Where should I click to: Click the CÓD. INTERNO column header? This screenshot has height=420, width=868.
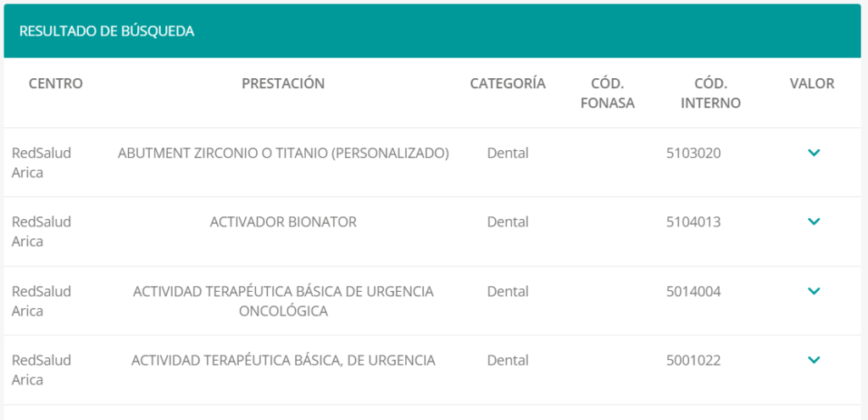711,93
